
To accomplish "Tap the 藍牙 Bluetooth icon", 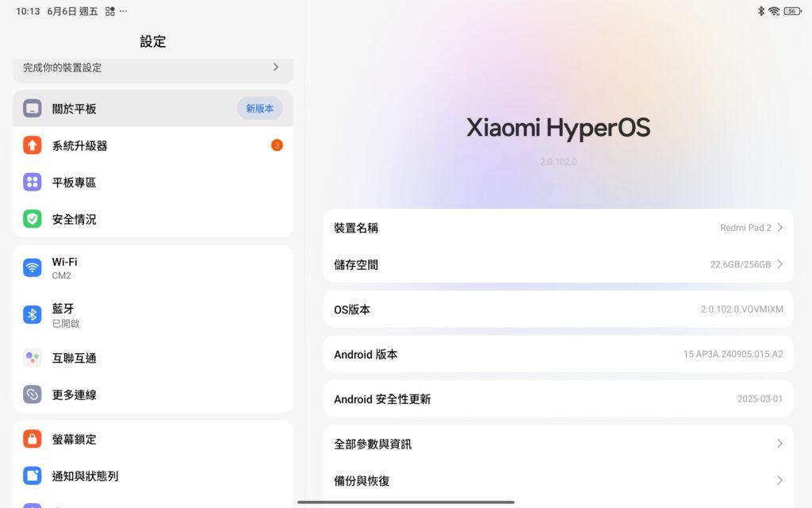I will click(32, 314).
